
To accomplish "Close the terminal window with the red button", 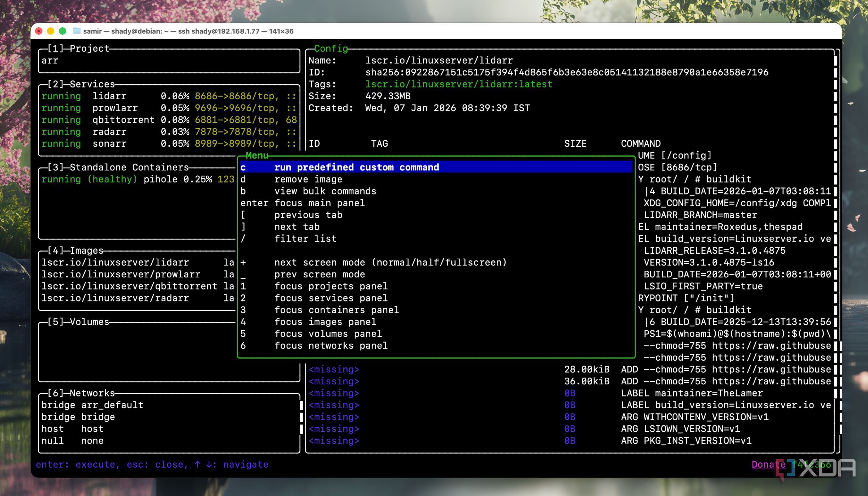I will click(x=39, y=31).
